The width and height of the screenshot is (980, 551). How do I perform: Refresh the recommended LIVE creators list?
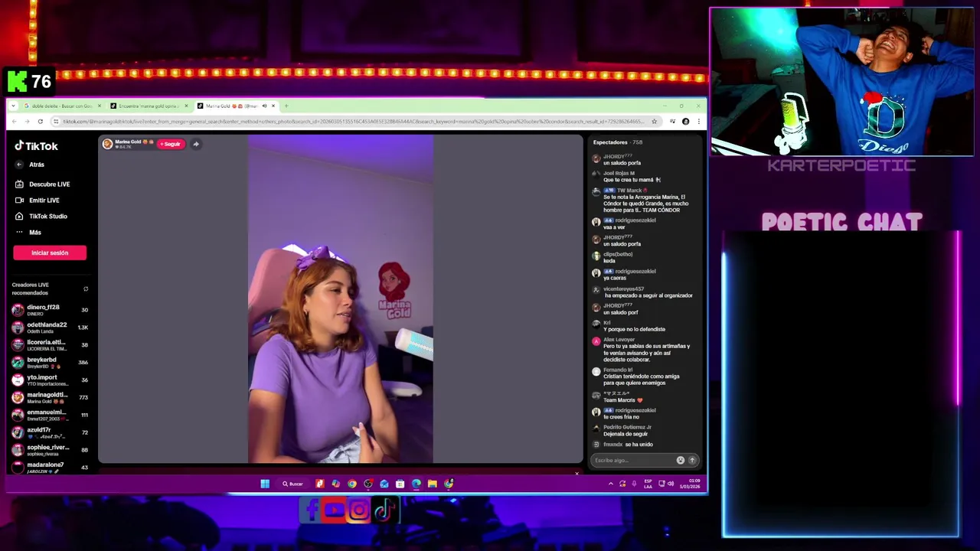pyautogui.click(x=86, y=289)
